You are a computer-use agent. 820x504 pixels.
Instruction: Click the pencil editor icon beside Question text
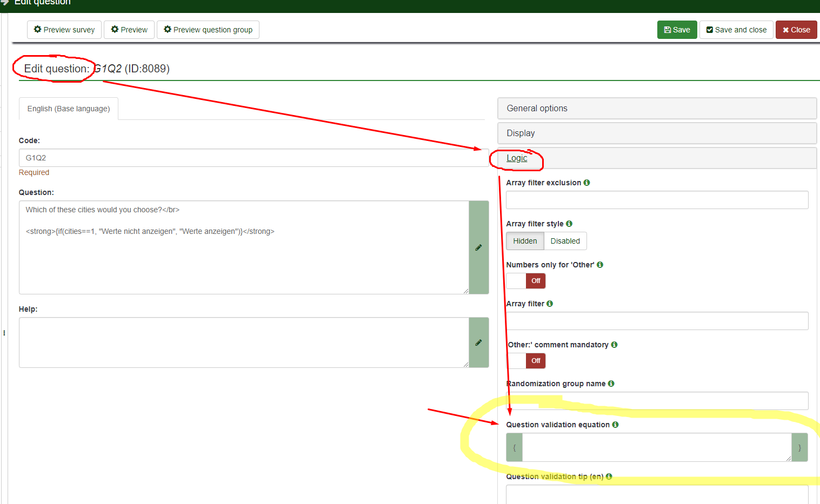(x=478, y=247)
